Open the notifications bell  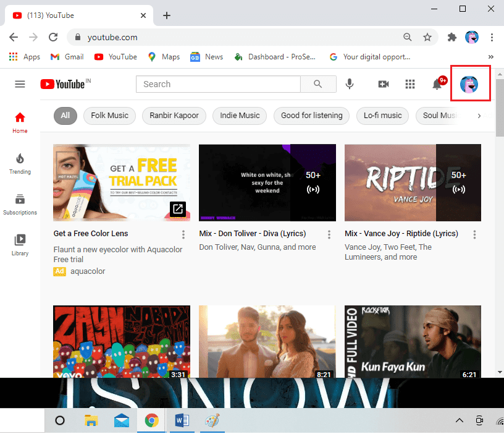point(437,84)
